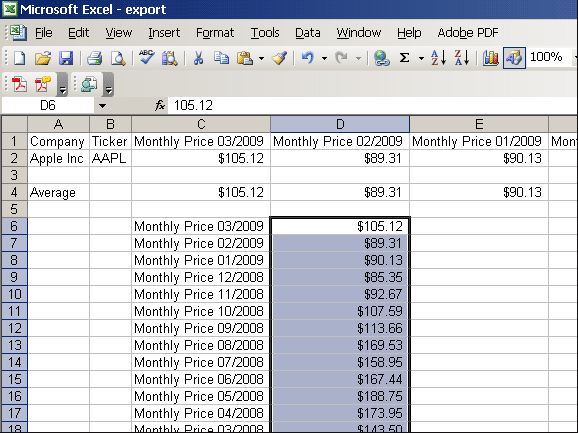Open Print Preview with the magnifier page icon
Image resolution: width=578 pixels, height=433 pixels.
(x=118, y=58)
